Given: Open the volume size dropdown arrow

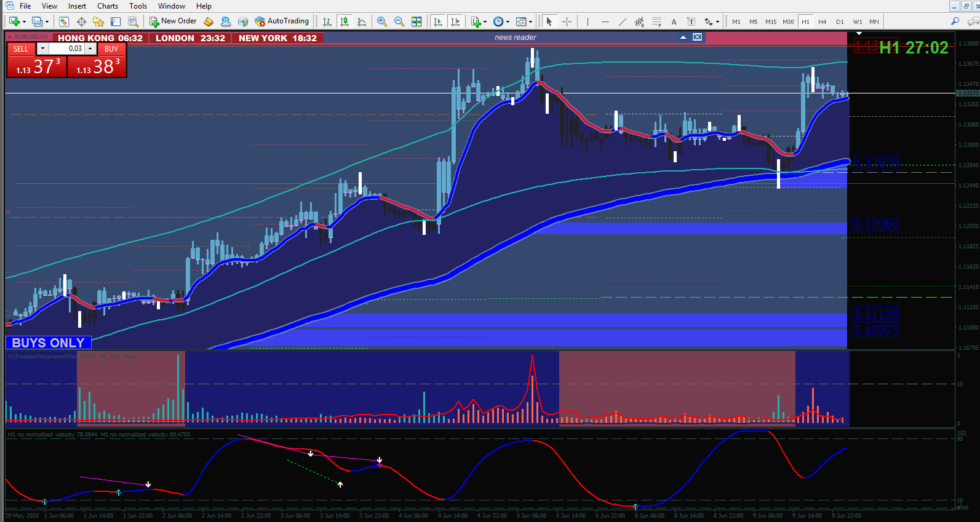Looking at the screenshot, I should pyautogui.click(x=42, y=49).
